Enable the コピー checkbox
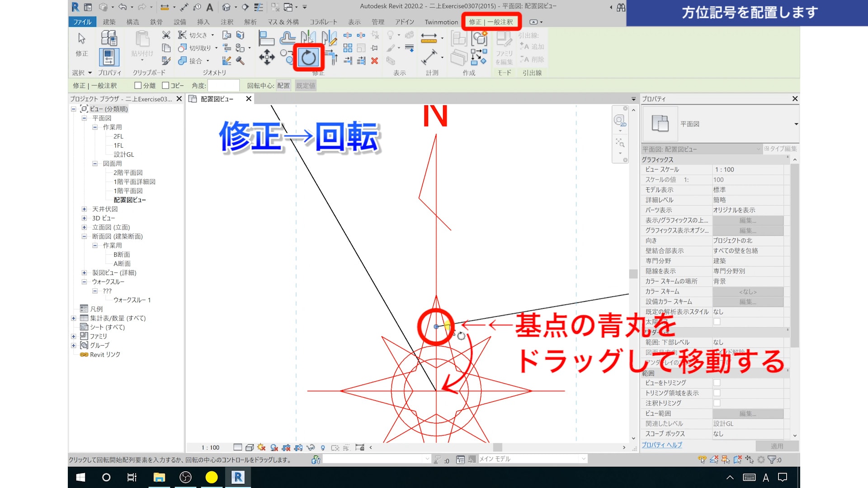Viewport: 868px width, 488px height. pos(165,85)
